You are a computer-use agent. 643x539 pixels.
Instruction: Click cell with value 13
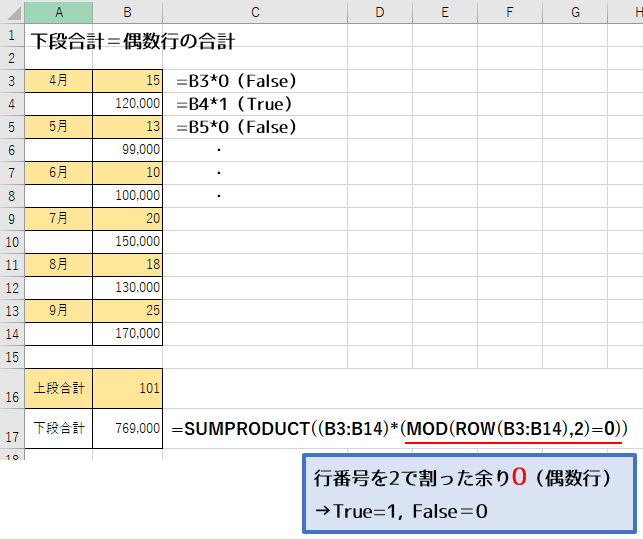(x=128, y=127)
